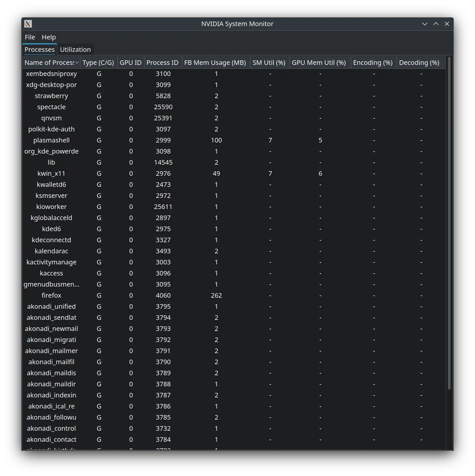Select the plasmashell process row
475x476 pixels.
(x=52, y=140)
